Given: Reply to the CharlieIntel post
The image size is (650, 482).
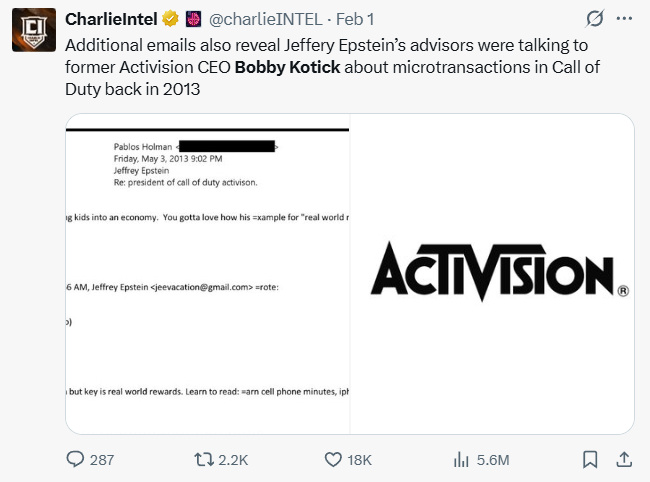Looking at the screenshot, I should [75, 459].
